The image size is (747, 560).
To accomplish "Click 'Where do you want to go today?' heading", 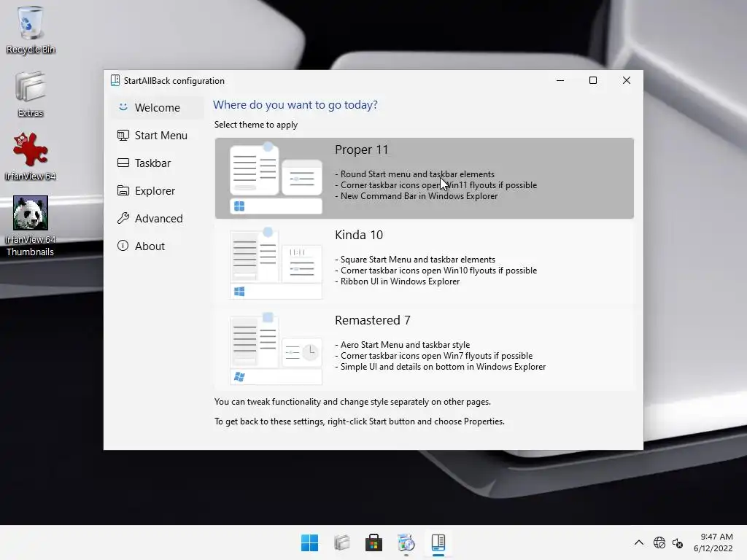I will (x=295, y=105).
